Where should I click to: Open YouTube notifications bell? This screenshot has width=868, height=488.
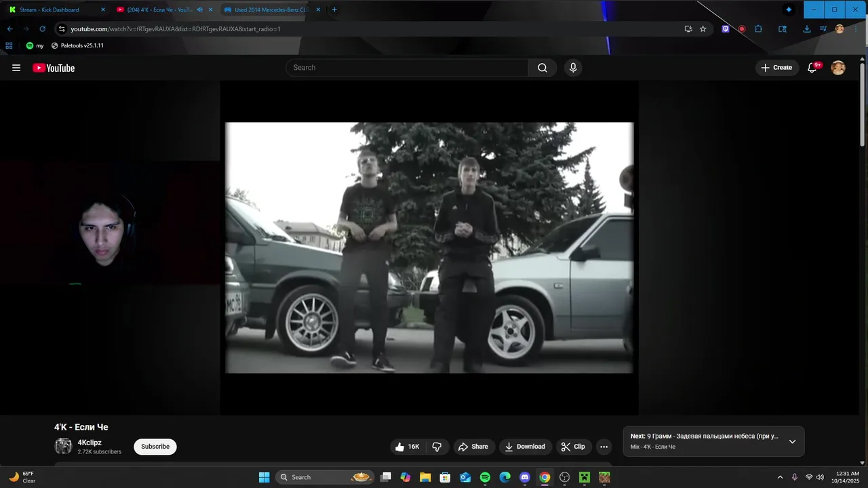812,68
